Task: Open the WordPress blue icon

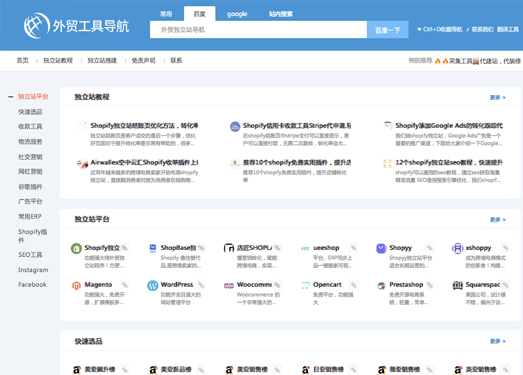Action: coord(153,286)
